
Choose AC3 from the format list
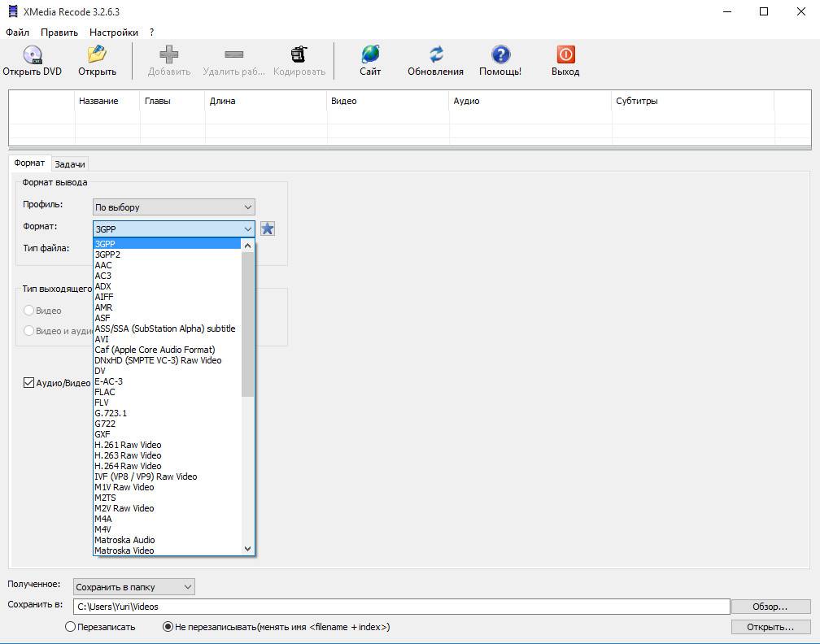[x=168, y=276]
